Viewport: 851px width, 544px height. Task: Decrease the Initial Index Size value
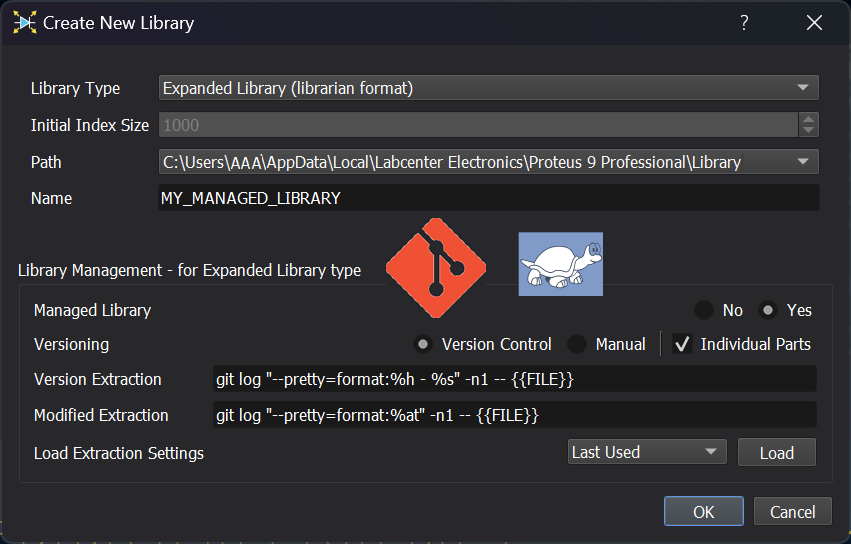click(809, 131)
